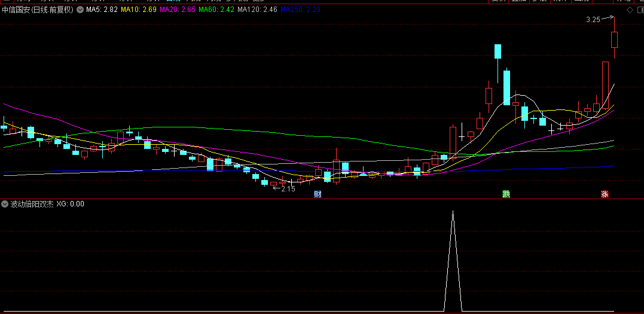
Task: Select the blue MA250: 2.29 label
Action: (x=300, y=10)
